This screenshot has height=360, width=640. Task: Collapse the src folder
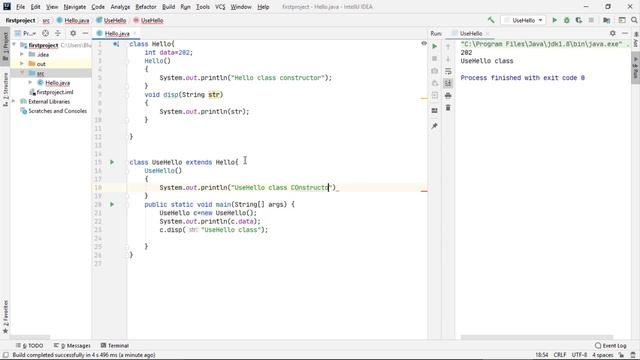(22, 73)
